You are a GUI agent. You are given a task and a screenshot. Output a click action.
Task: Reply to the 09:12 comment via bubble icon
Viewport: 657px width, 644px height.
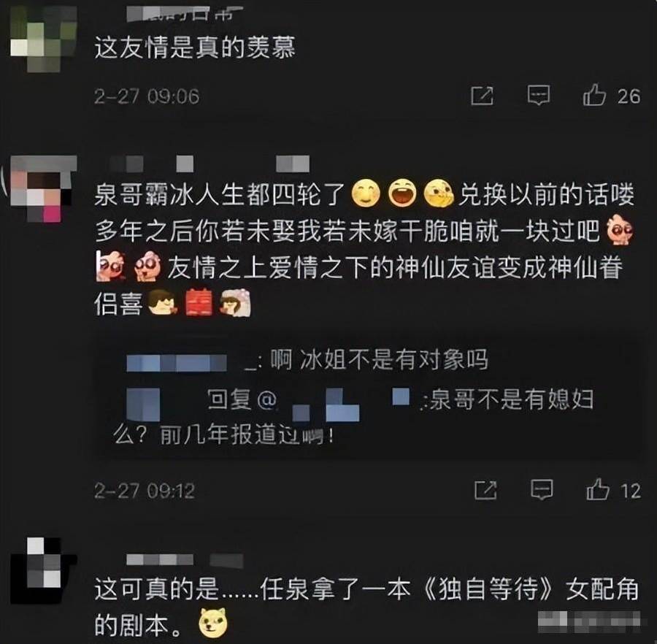point(542,489)
